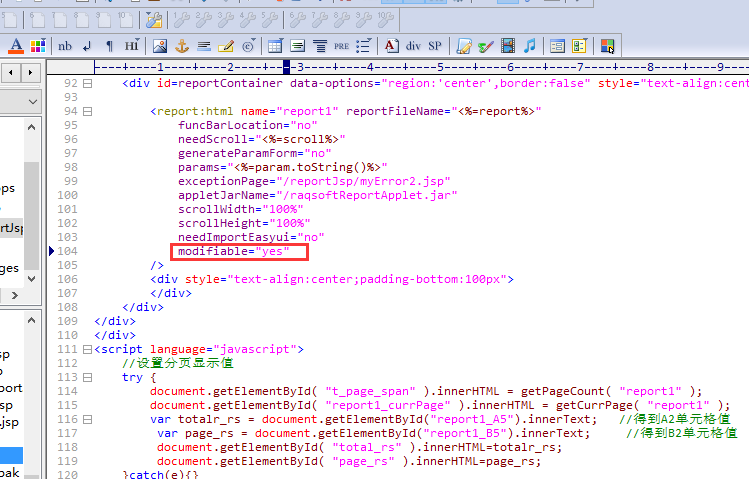Click the PRE preformatted text button

tap(342, 45)
